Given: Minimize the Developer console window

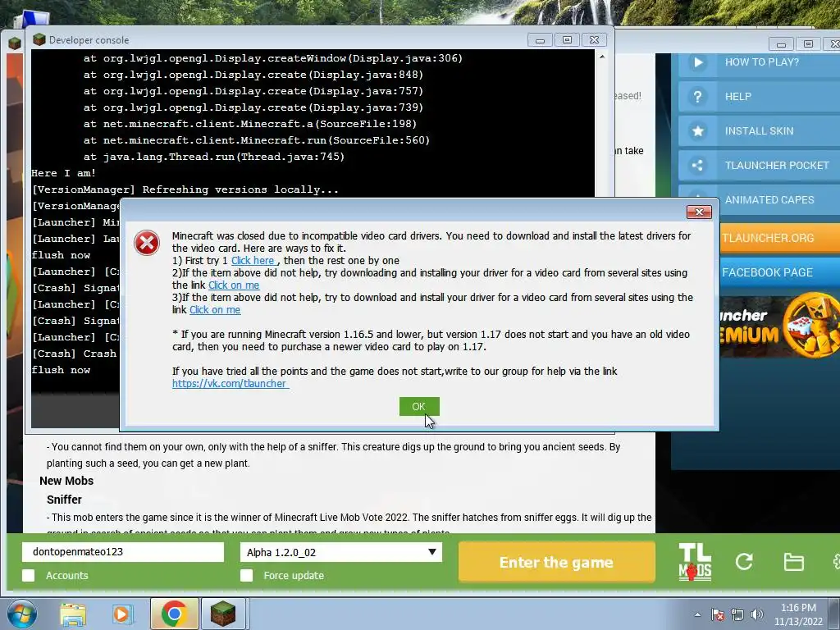Looking at the screenshot, I should pos(540,40).
